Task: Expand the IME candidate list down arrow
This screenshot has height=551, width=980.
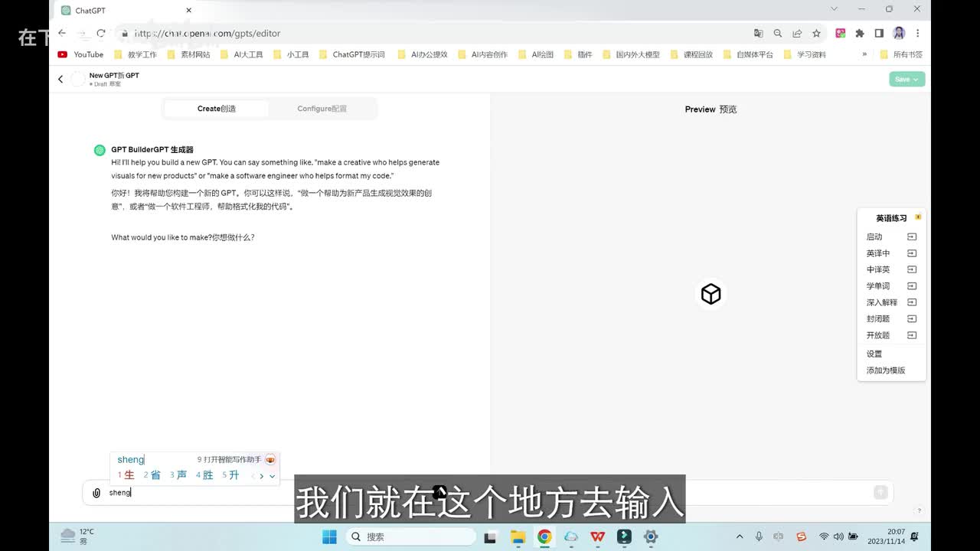Action: pyautogui.click(x=272, y=476)
